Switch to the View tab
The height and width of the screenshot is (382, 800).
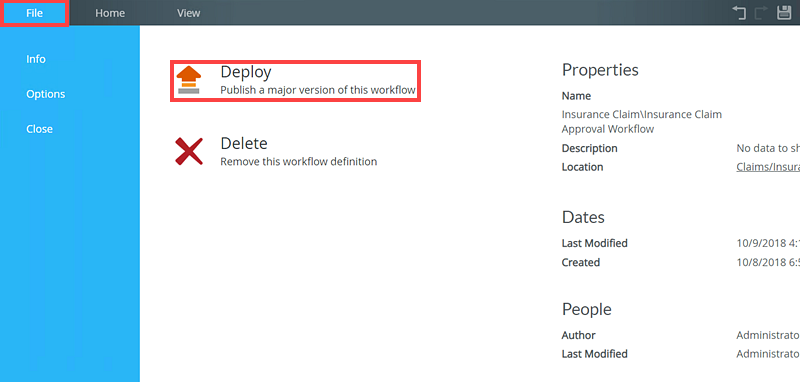coord(188,13)
